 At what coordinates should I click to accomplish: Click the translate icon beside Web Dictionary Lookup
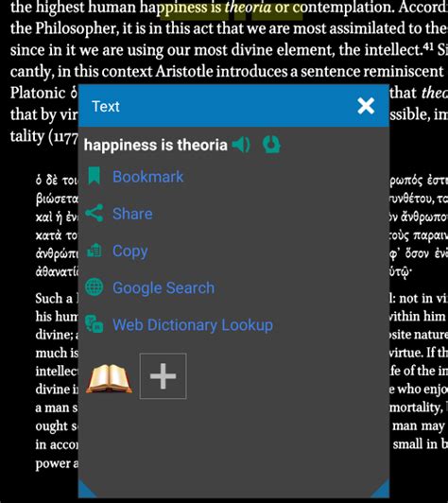[94, 324]
